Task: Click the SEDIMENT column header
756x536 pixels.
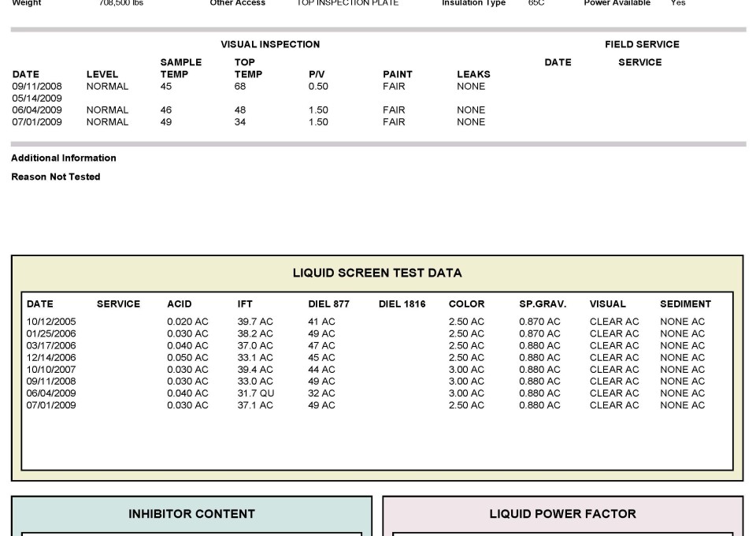Action: tap(686, 304)
